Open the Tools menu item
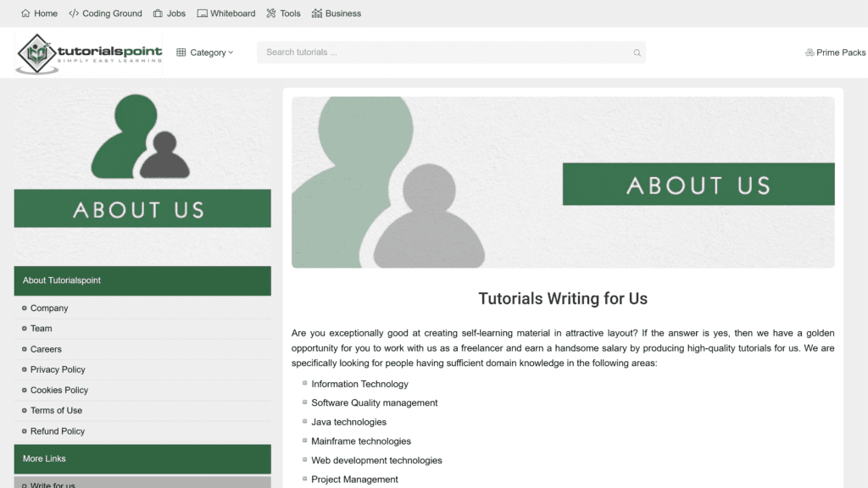 click(x=290, y=14)
